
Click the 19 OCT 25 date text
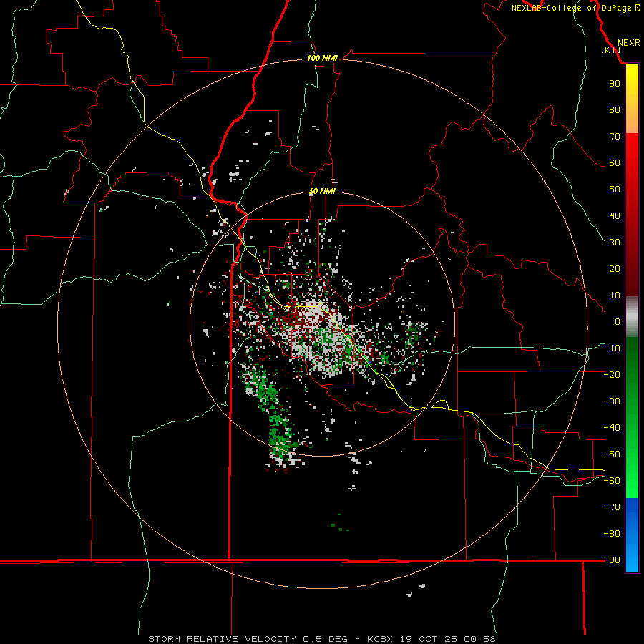click(429, 639)
